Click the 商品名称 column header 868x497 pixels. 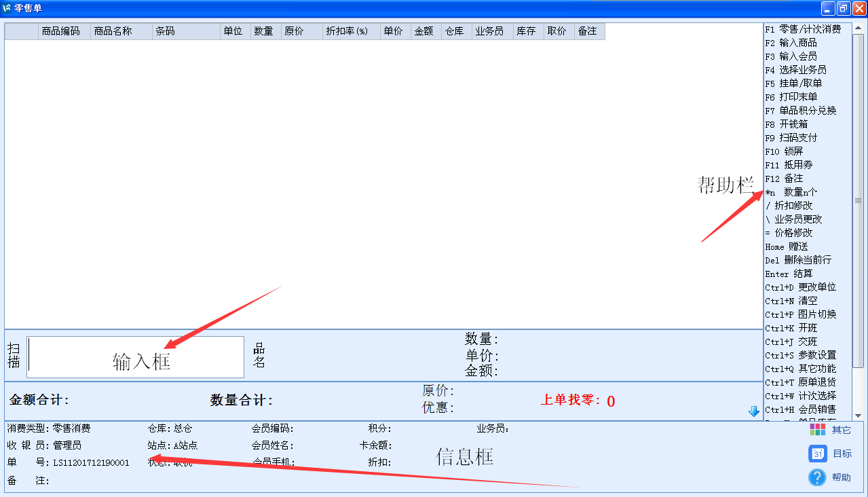121,31
